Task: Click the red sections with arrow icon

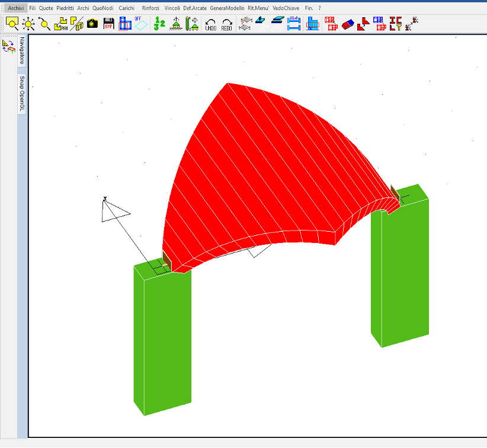Action: pyautogui.click(x=412, y=24)
